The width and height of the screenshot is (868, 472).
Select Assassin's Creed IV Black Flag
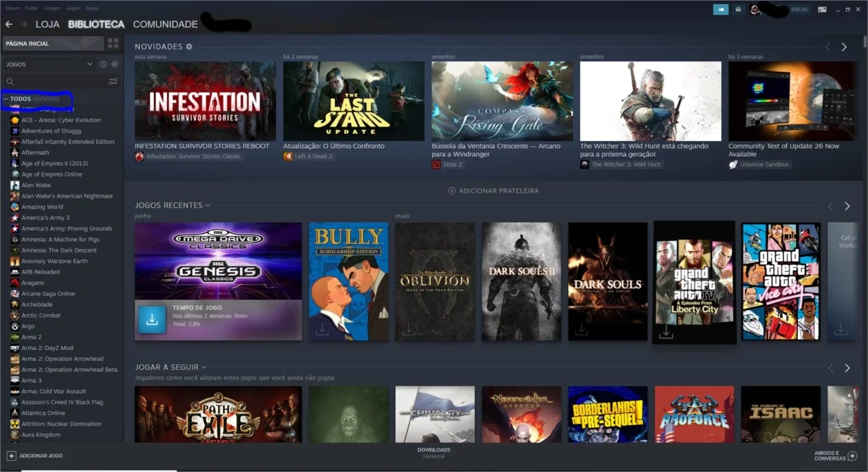coord(62,402)
